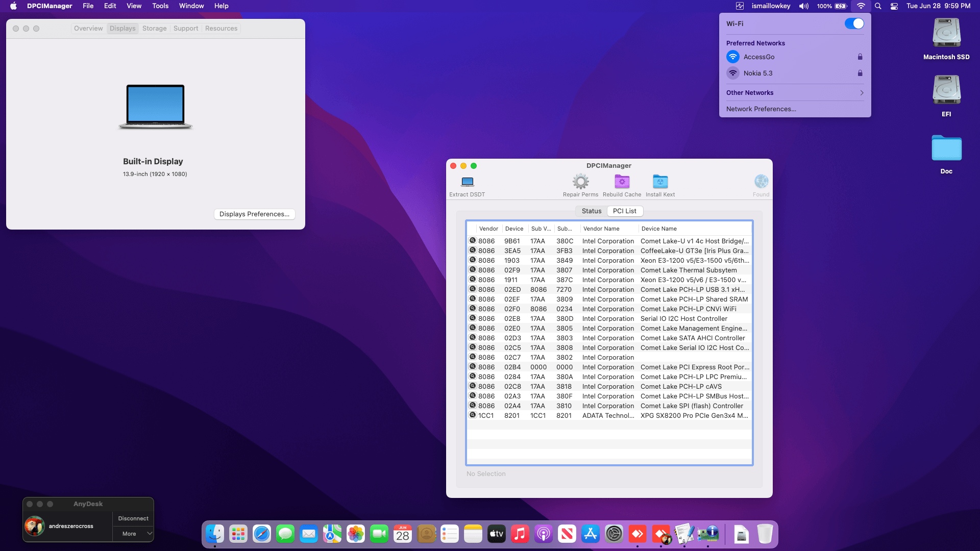Viewport: 980px width, 551px height.
Task: Open Podcasts from the Dock
Action: tap(544, 534)
